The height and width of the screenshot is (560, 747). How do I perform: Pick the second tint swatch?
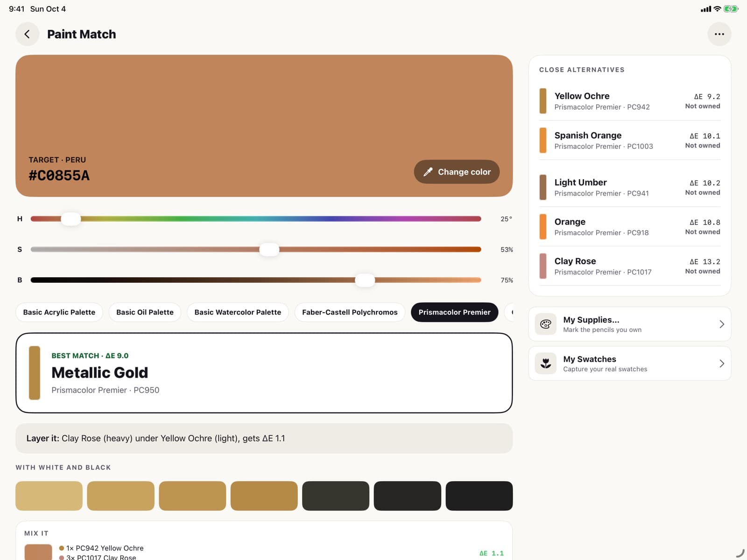pos(120,496)
